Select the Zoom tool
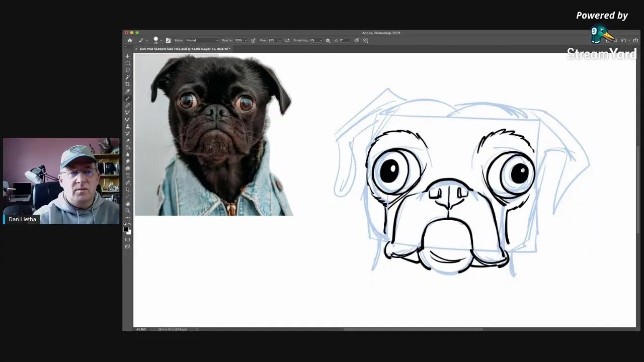The height and width of the screenshot is (362, 644). pyautogui.click(x=128, y=211)
